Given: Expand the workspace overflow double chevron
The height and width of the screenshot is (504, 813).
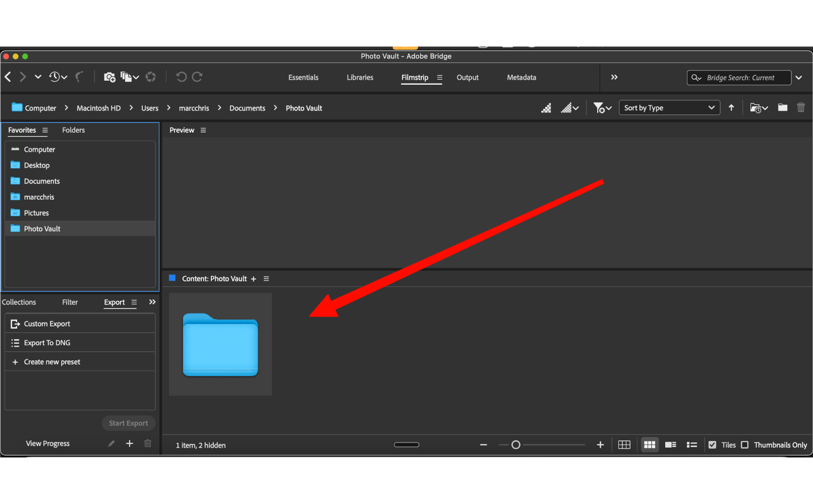Looking at the screenshot, I should point(614,77).
